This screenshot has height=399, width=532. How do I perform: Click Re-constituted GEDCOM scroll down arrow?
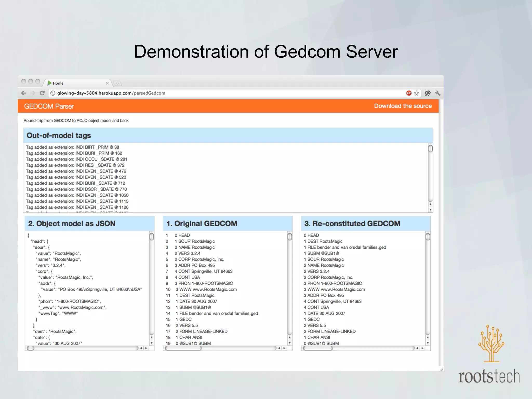(x=428, y=343)
